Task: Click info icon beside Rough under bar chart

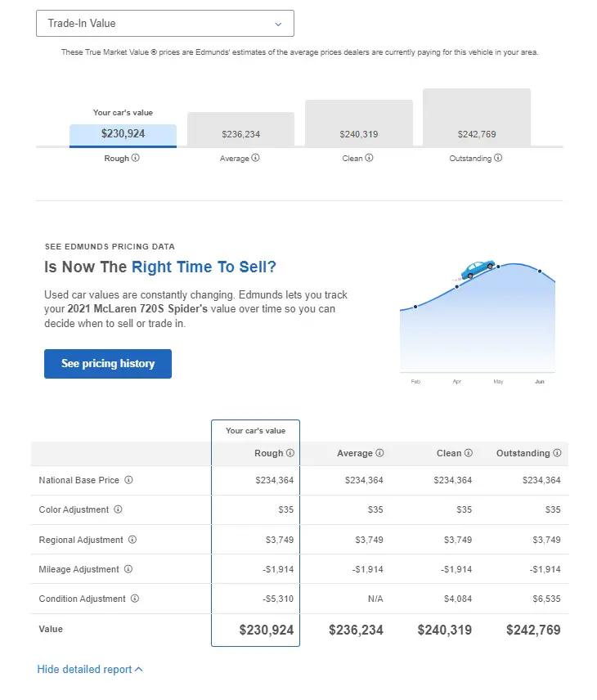Action: [135, 158]
